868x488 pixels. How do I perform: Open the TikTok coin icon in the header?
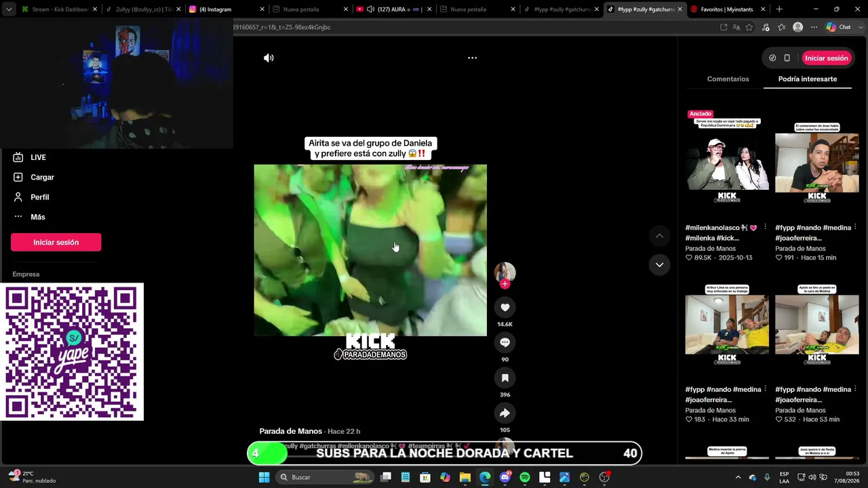772,58
